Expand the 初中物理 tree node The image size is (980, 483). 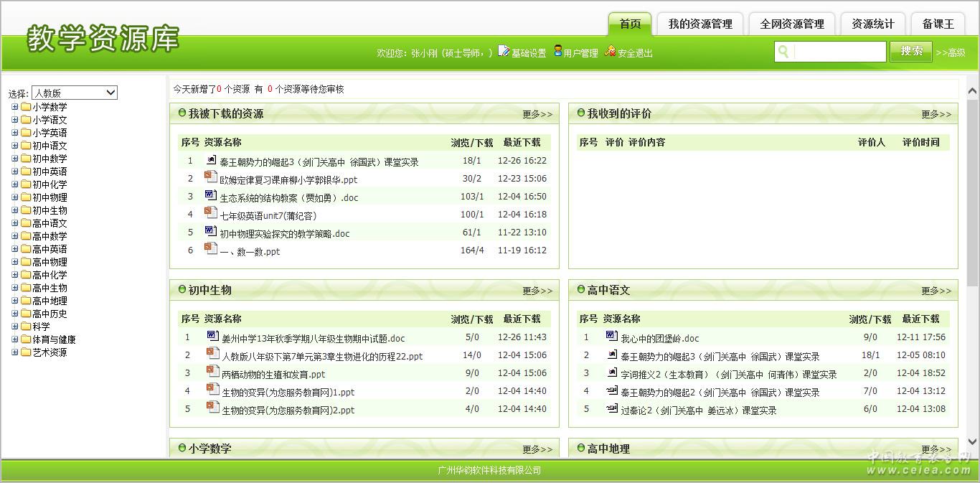pyautogui.click(x=15, y=197)
